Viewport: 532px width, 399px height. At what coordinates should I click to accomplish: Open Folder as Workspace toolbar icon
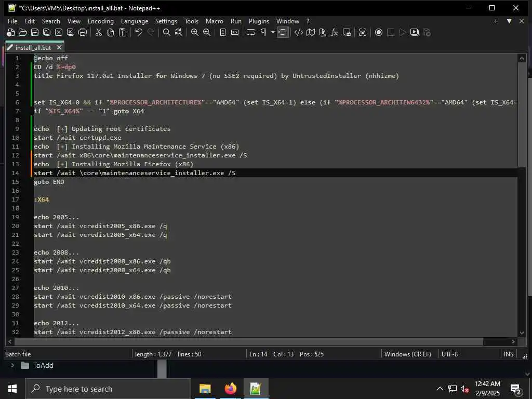click(x=347, y=33)
